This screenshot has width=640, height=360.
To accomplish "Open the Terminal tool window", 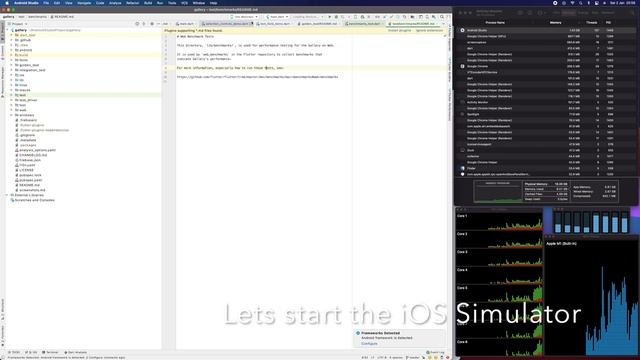I will pos(51,352).
